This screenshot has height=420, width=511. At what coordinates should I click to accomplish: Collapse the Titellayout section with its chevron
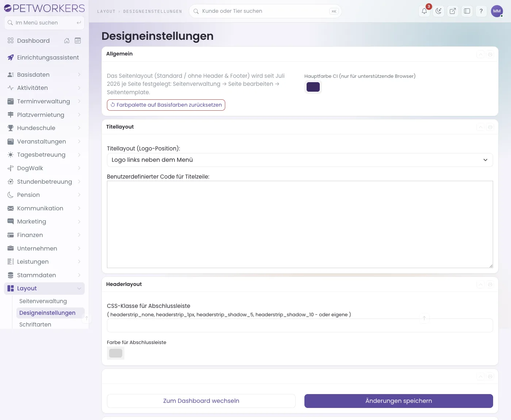481,127
